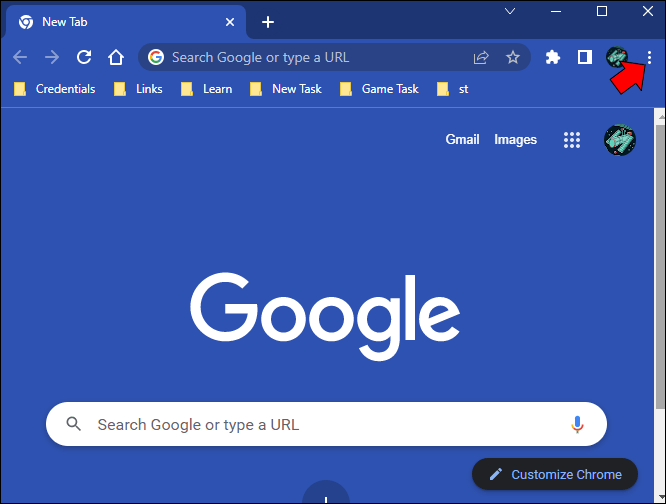The image size is (666, 504).
Task: Focus the page search box
Action: point(326,424)
